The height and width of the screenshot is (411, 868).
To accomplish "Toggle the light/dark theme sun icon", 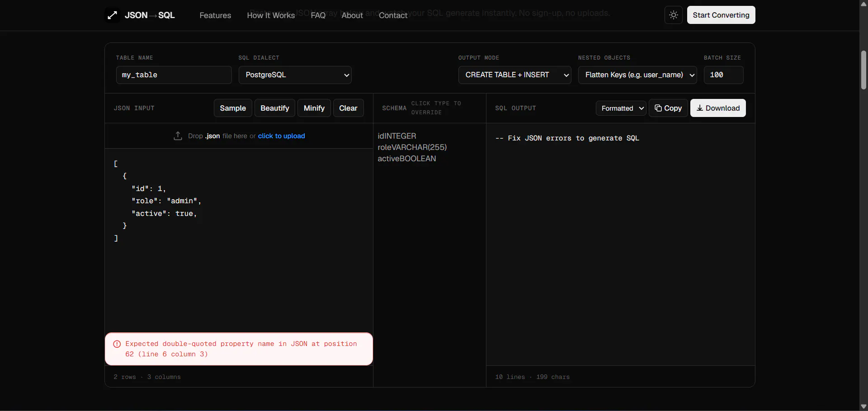I will (x=674, y=15).
